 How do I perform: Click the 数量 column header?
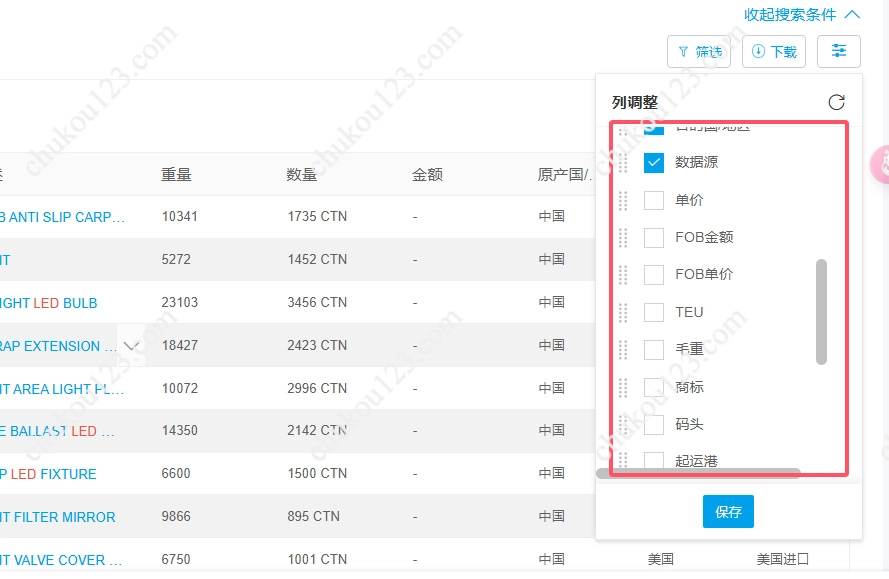click(x=301, y=175)
